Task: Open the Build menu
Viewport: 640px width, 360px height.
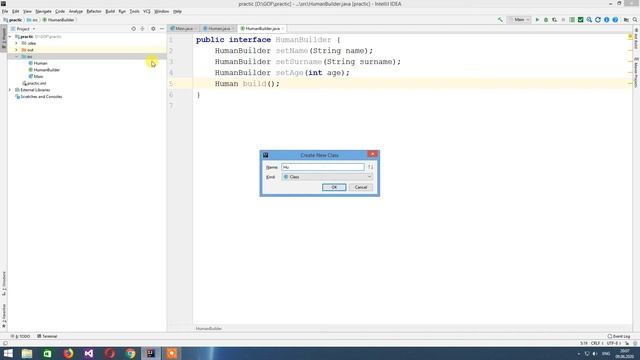Action: (x=110, y=11)
